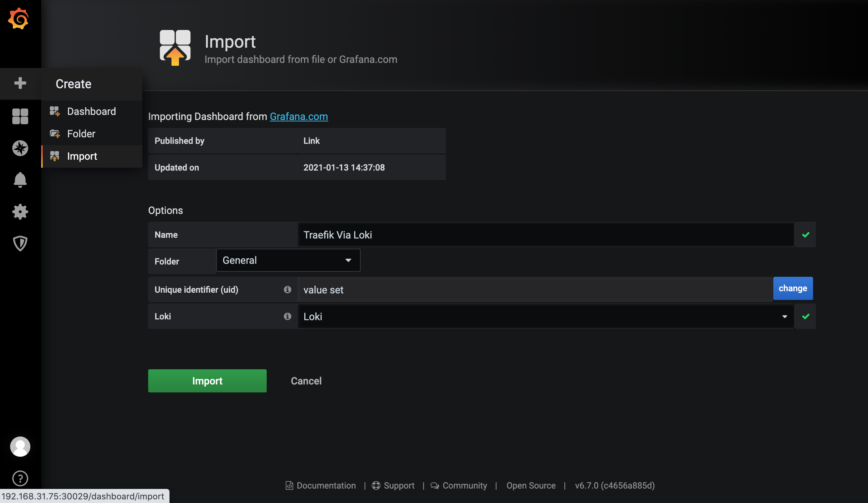The height and width of the screenshot is (503, 868).
Task: Open the Explore compass icon
Action: tap(20, 148)
